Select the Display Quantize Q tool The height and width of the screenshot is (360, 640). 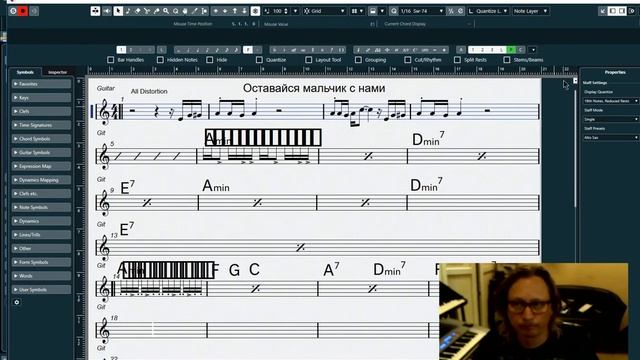[176, 11]
